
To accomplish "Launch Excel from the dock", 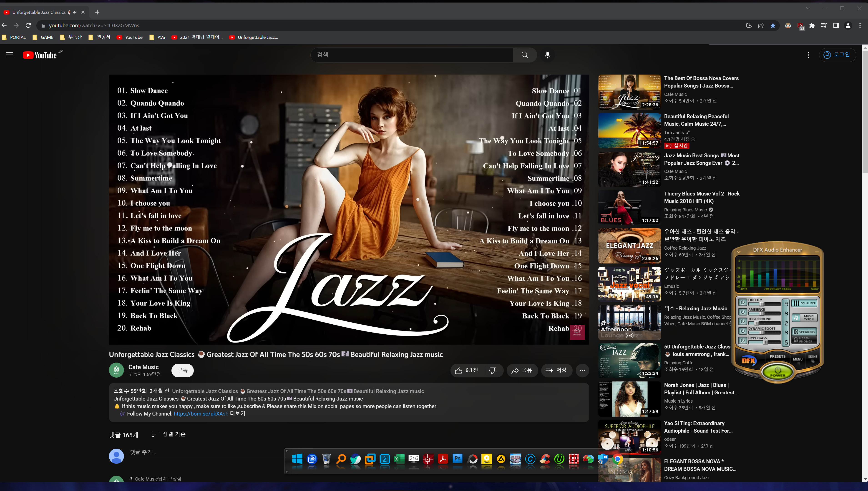I will coord(399,459).
